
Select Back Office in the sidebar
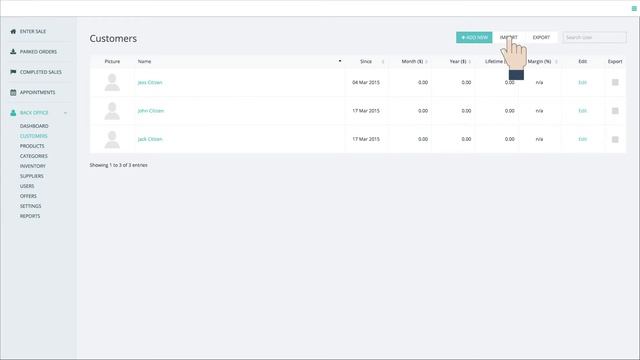click(x=34, y=113)
